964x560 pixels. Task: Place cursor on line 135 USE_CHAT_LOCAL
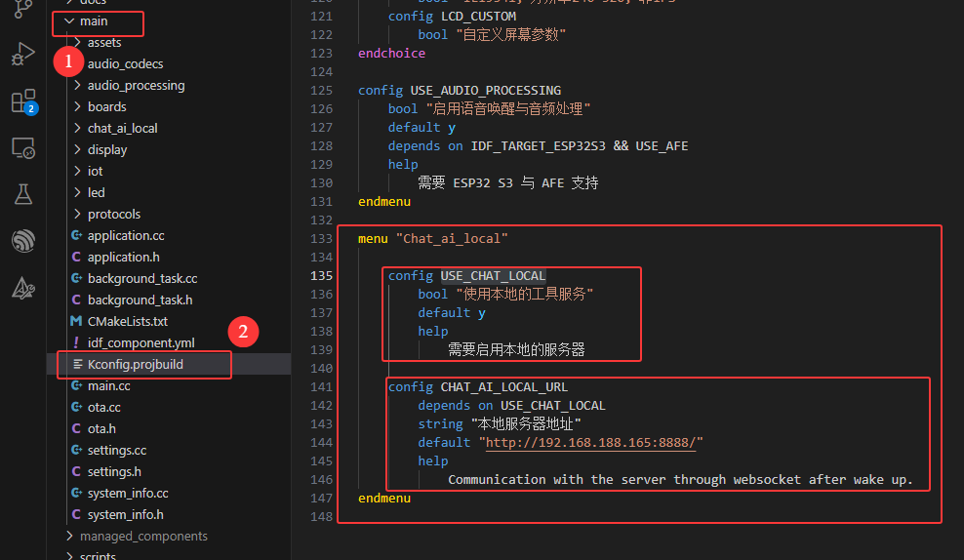(493, 276)
